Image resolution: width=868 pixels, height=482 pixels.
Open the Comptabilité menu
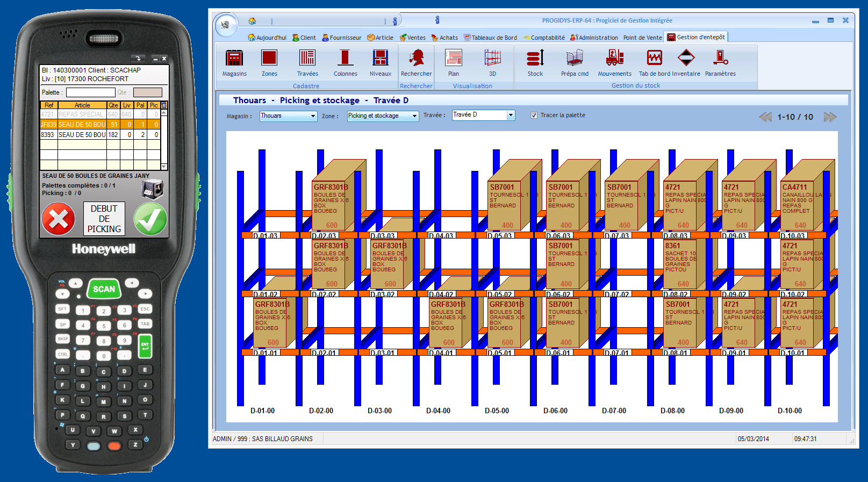[x=544, y=38]
